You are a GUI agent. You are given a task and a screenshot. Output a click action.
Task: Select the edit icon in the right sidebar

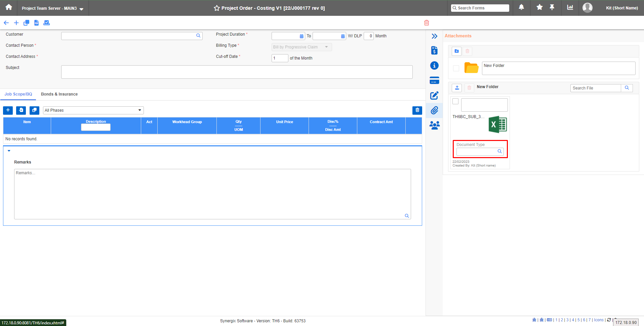click(x=434, y=96)
